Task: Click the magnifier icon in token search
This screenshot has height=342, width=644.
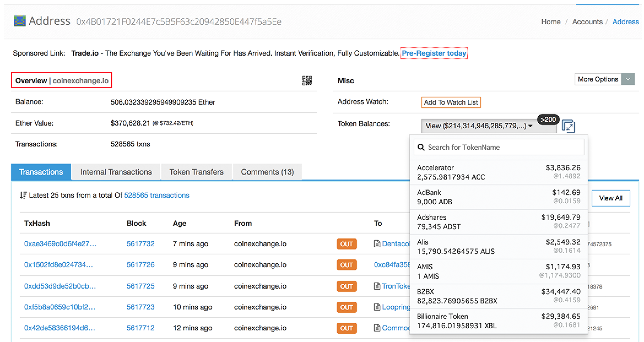Action: (x=421, y=147)
